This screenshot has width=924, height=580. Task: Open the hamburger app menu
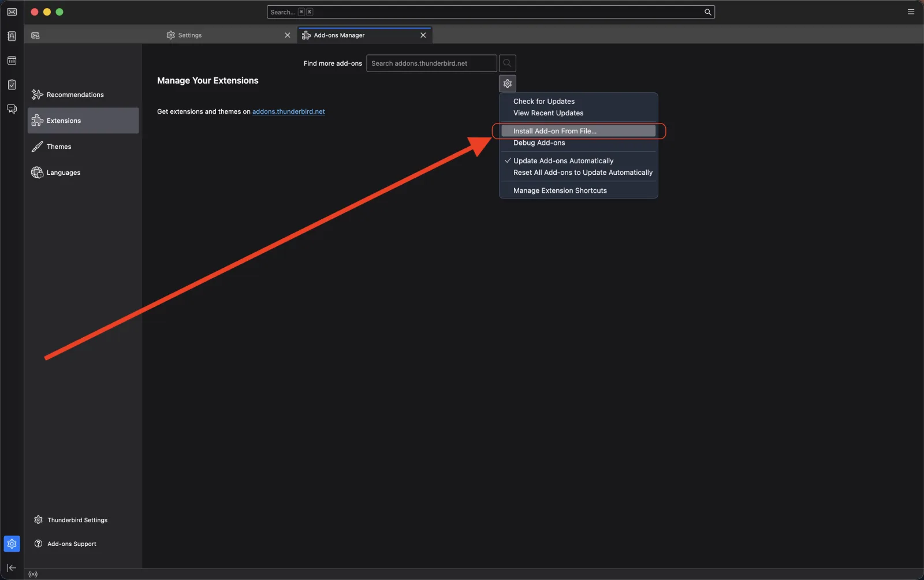(x=911, y=12)
